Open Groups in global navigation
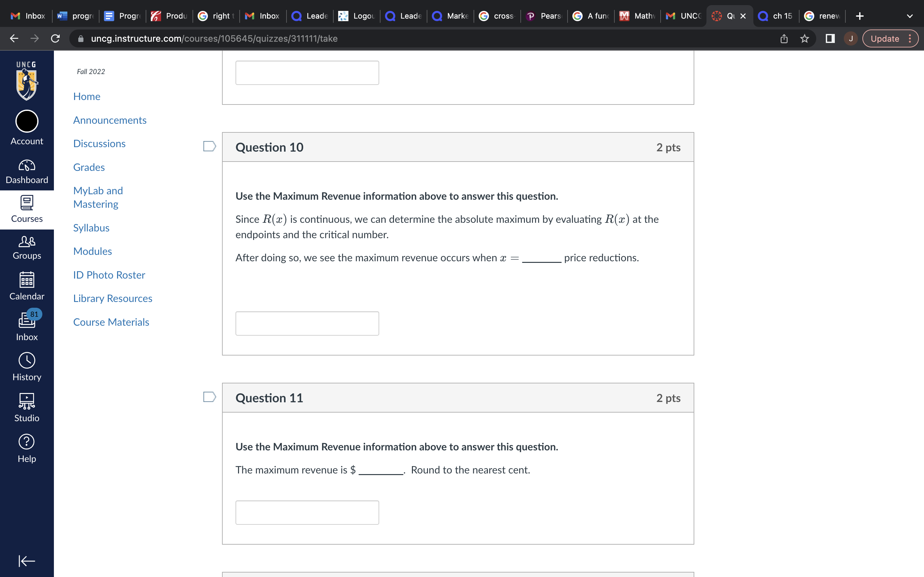The image size is (924, 577). (x=27, y=247)
